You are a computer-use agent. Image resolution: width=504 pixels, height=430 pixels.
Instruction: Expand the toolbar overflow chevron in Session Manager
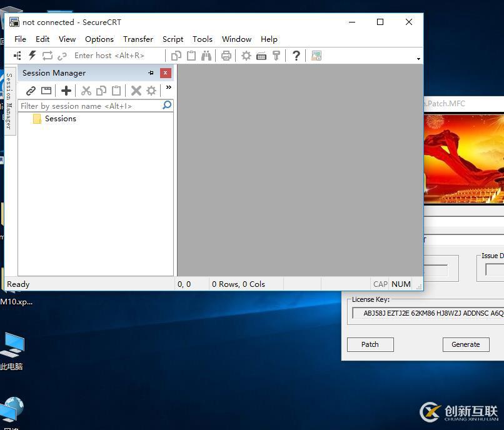pos(168,87)
